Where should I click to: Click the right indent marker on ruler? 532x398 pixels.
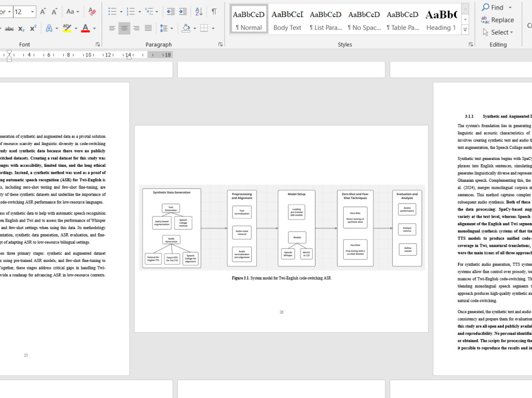(129, 57)
